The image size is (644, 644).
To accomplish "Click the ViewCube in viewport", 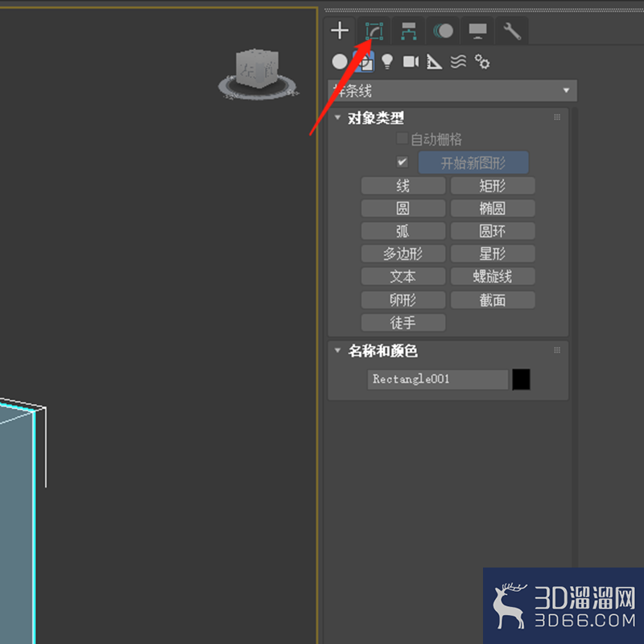I will coord(257,68).
